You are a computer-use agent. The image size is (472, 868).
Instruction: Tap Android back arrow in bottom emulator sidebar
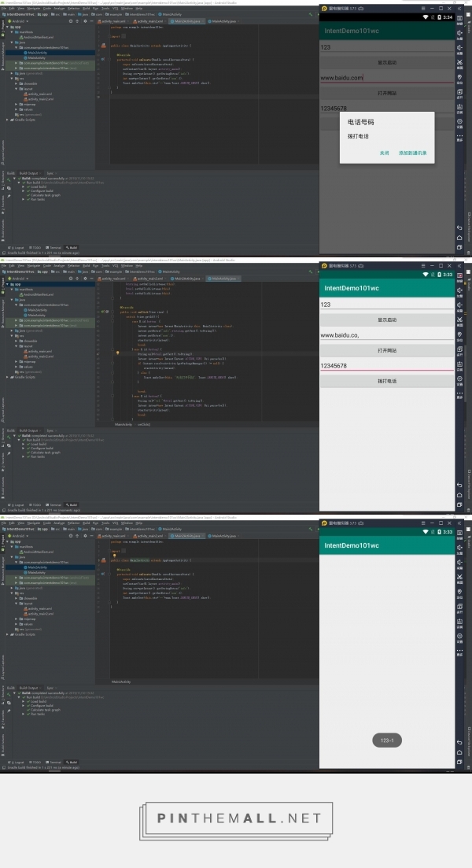click(x=459, y=743)
